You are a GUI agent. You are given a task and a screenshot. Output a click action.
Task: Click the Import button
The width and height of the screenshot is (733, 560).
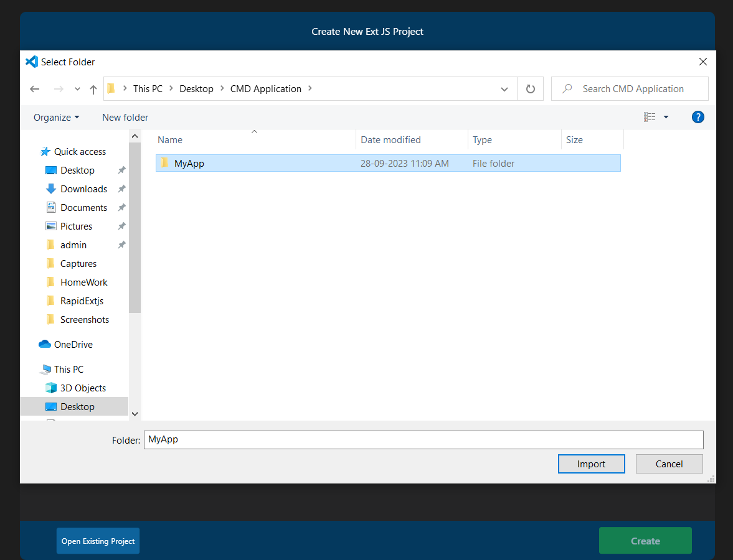[591, 464]
